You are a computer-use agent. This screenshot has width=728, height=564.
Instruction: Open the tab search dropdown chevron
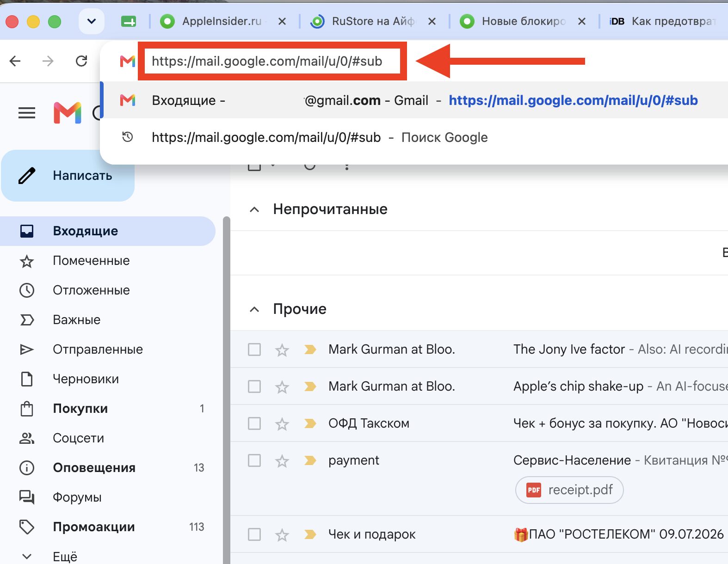(x=92, y=21)
